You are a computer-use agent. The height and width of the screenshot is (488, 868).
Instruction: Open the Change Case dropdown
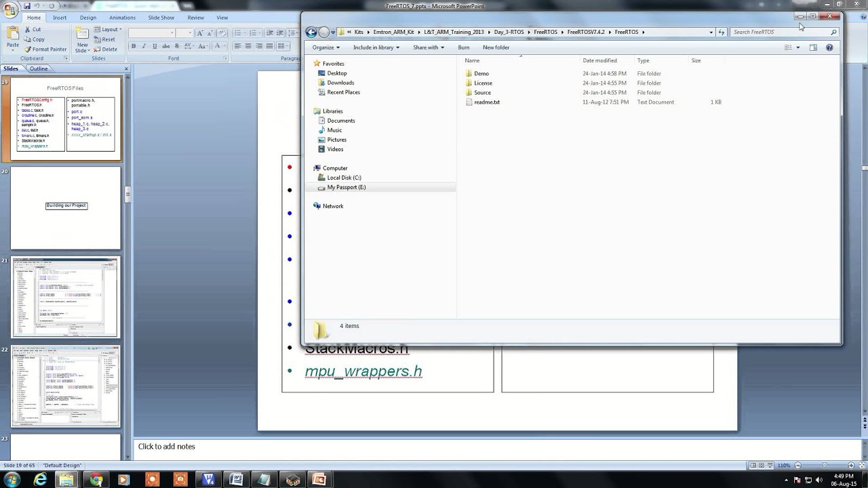click(203, 46)
